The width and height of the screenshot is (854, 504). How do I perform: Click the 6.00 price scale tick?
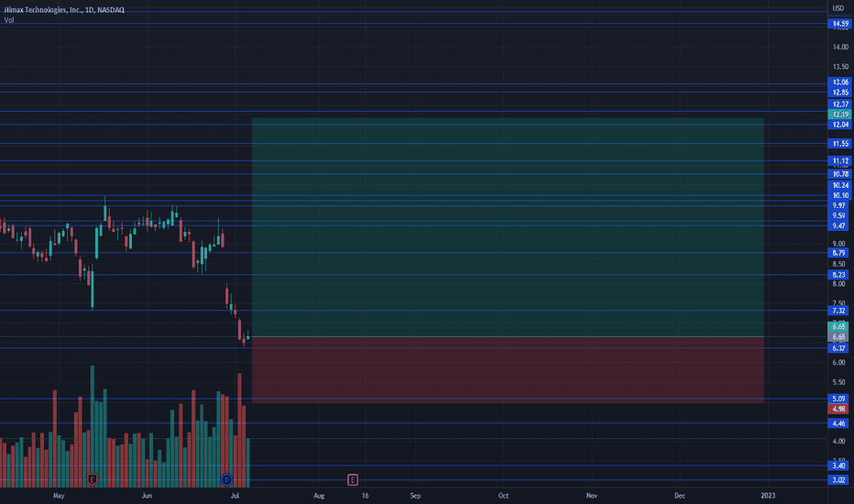point(839,363)
